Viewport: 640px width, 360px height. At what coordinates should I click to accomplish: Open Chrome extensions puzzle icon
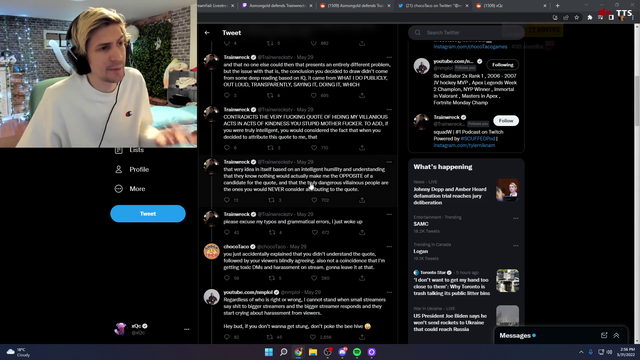click(x=589, y=18)
